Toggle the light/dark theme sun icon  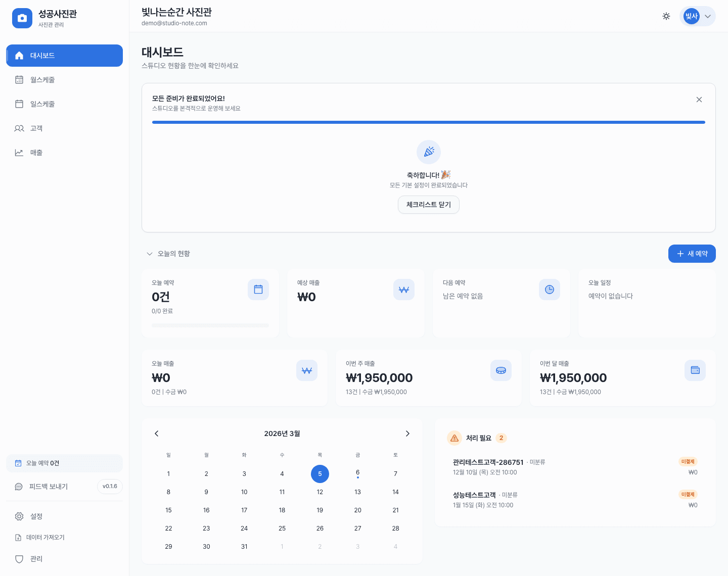coord(666,16)
